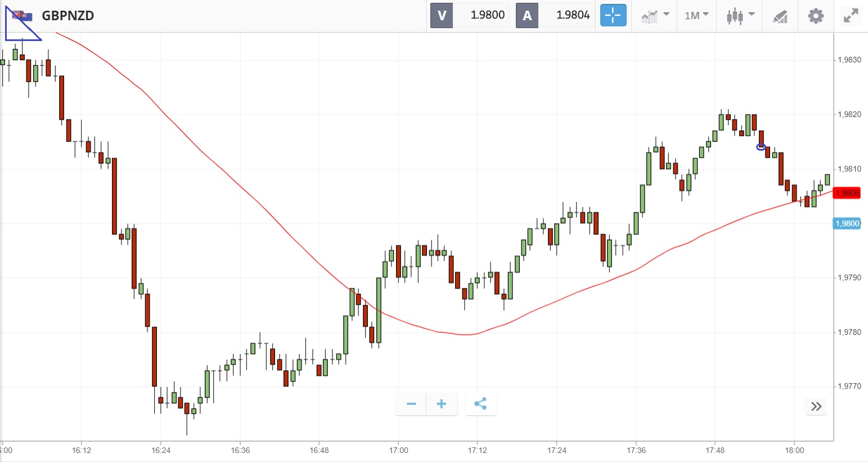This screenshot has height=462, width=868.
Task: Open the candlestick chart type dropdown
Action: (x=739, y=15)
